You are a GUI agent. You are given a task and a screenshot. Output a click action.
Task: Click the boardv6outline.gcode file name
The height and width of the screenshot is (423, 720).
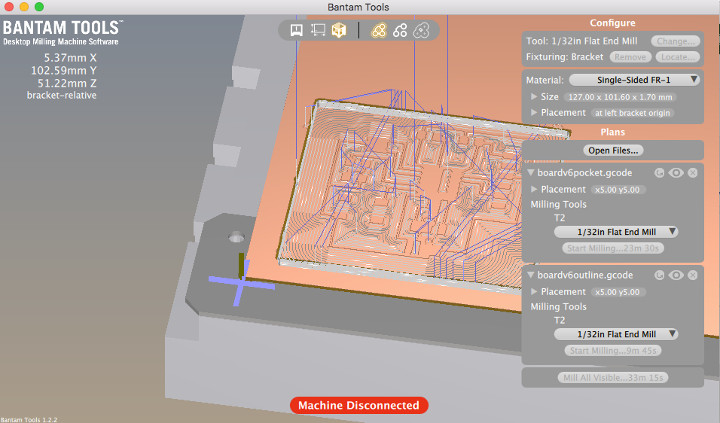point(585,276)
